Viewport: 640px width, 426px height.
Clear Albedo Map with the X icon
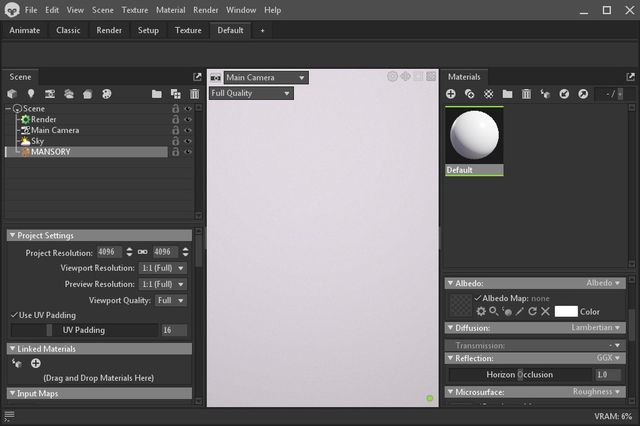click(545, 312)
